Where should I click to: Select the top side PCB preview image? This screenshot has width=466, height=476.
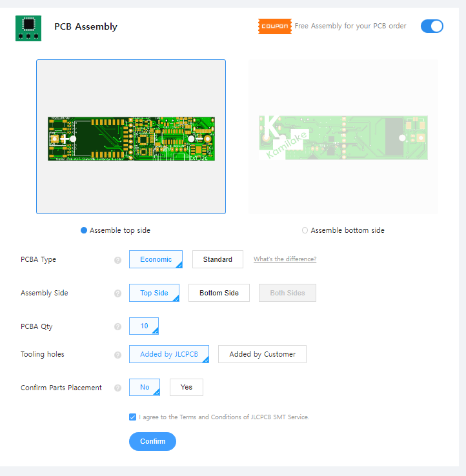point(131,137)
